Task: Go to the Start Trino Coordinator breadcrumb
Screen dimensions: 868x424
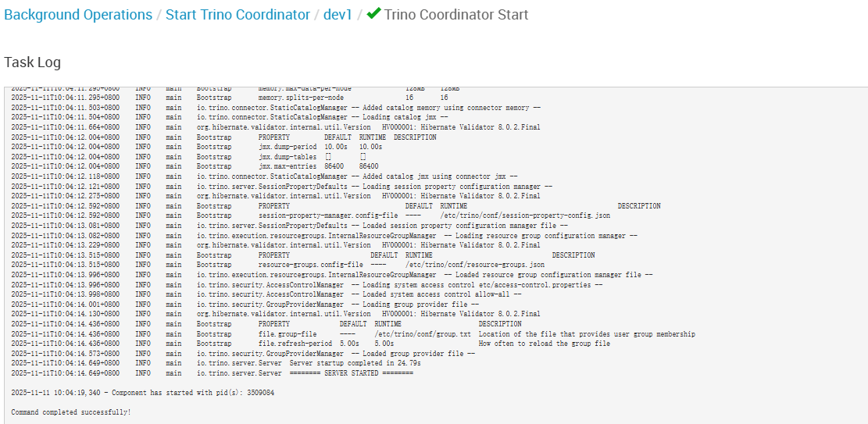Action: [238, 15]
